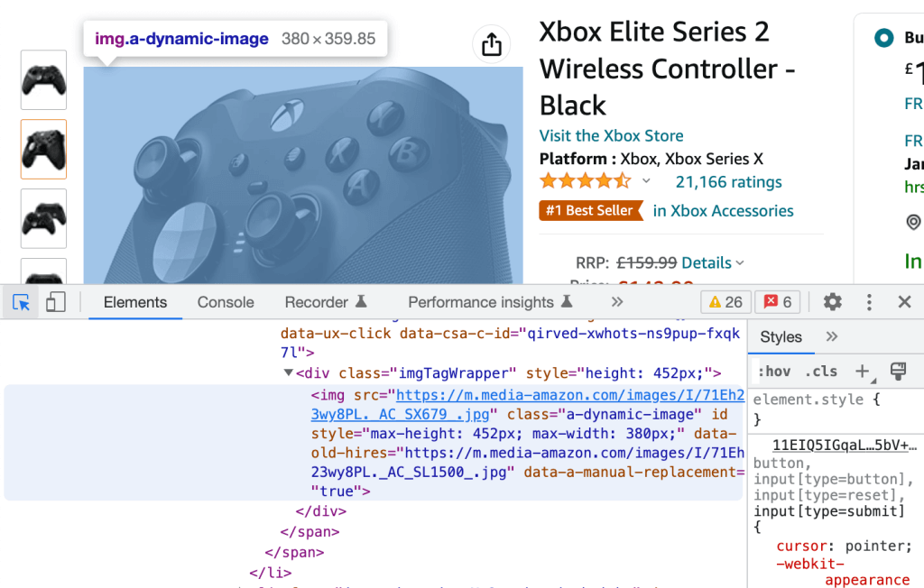Open DevTools settings gear
Image resolution: width=924 pixels, height=588 pixels.
click(831, 302)
